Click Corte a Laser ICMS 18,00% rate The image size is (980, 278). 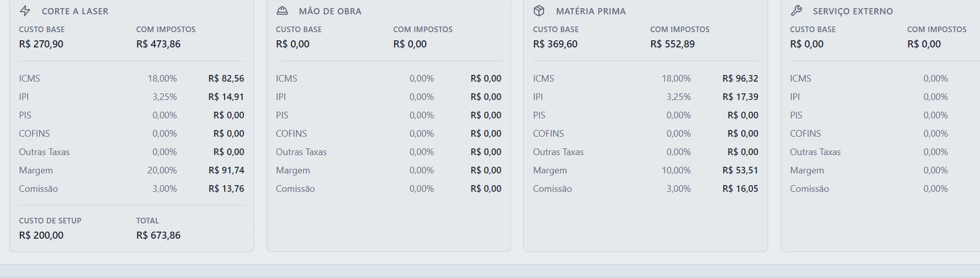[x=162, y=78]
